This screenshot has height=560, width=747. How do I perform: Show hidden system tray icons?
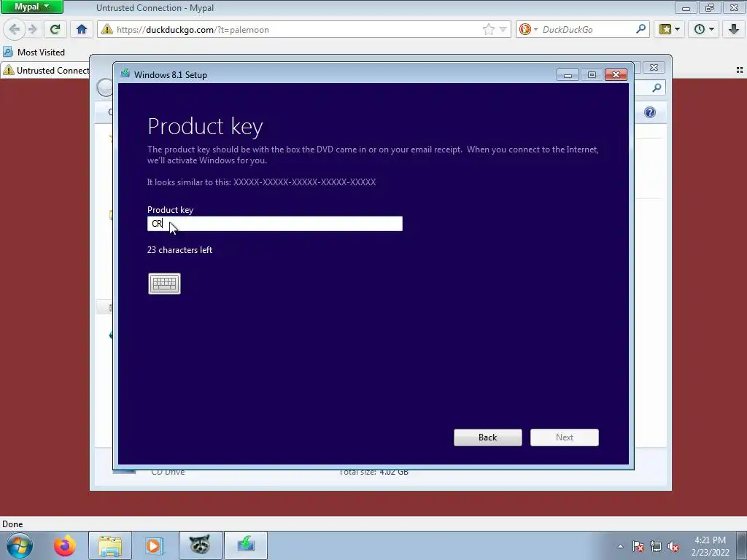pyautogui.click(x=620, y=546)
